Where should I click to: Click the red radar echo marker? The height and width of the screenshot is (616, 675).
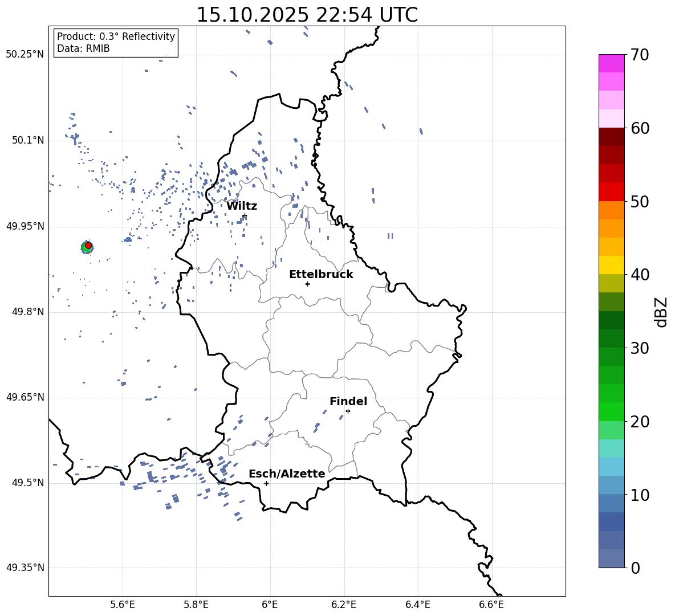[88, 246]
